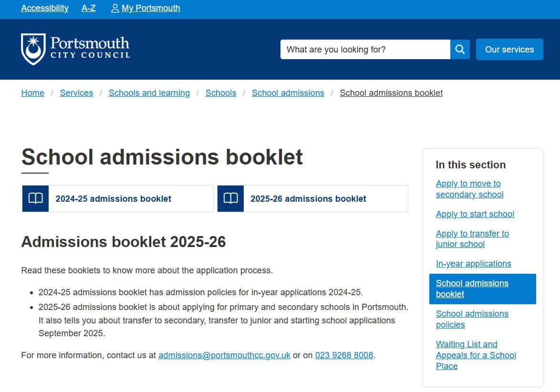Click the Portsmouth City Council logo
The image size is (560, 392).
point(75,49)
